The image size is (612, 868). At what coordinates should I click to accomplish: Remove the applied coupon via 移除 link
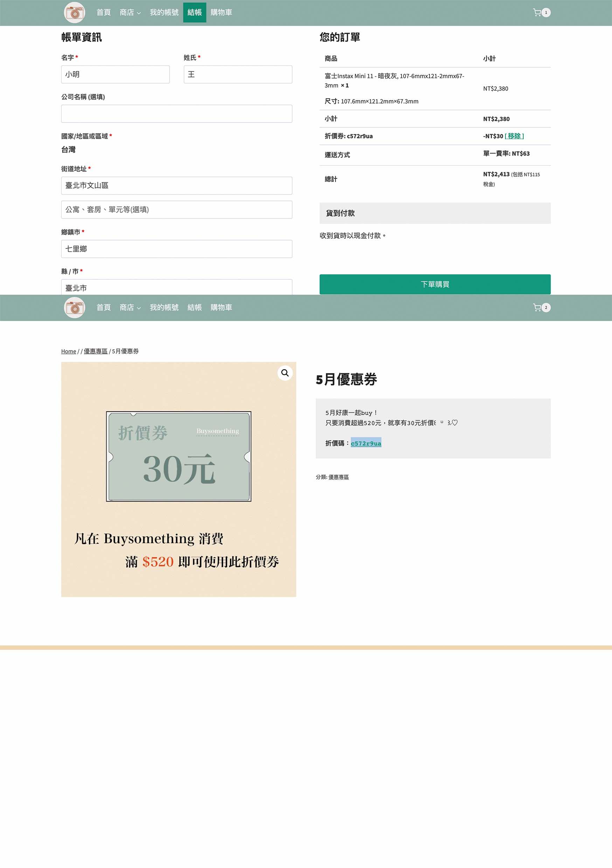pyautogui.click(x=514, y=136)
